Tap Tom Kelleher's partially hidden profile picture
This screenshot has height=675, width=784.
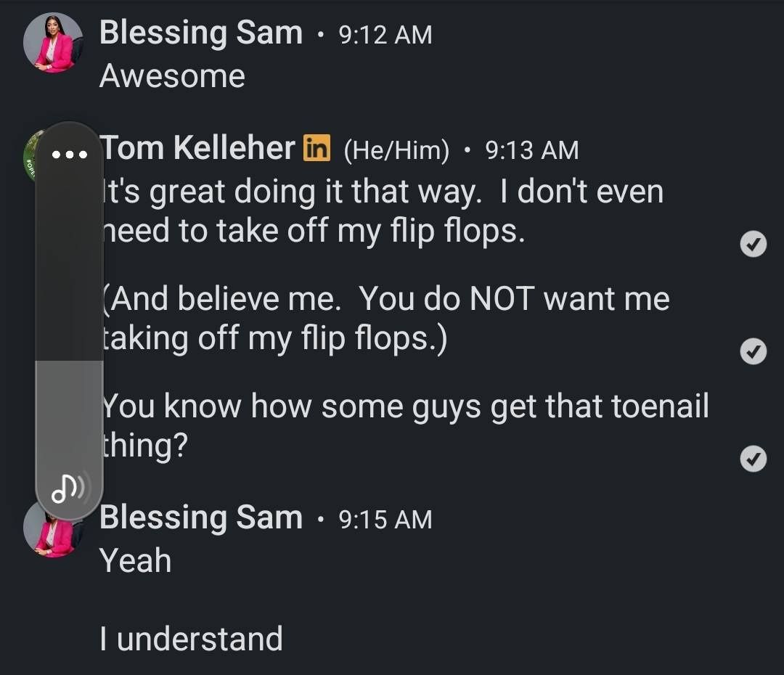[x=31, y=156]
